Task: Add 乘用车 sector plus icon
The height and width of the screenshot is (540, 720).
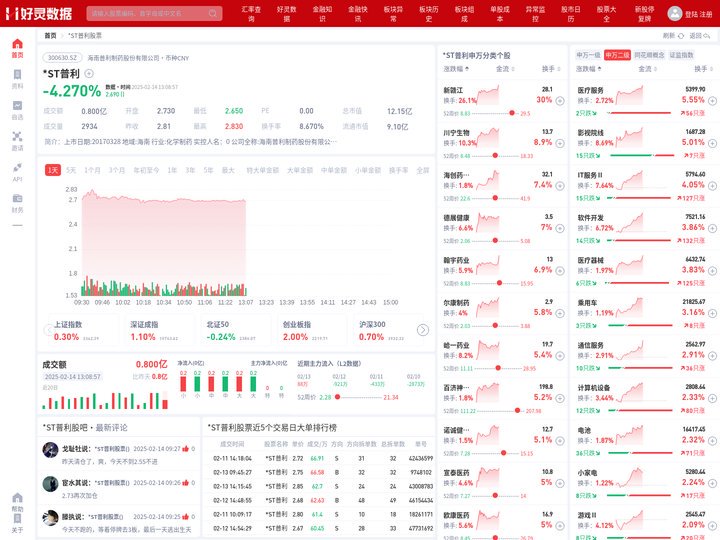Action: click(x=712, y=313)
